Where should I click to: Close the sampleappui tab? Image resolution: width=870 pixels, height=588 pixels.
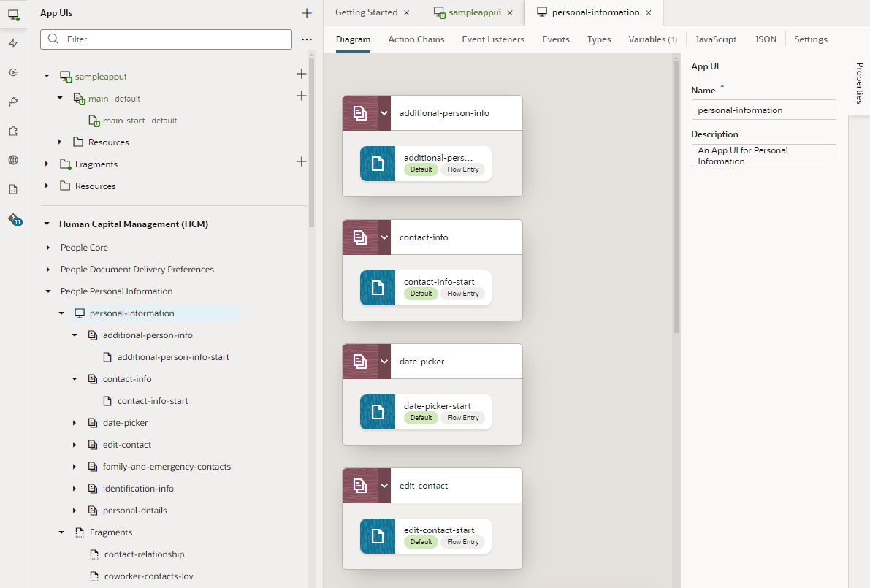[x=510, y=12]
